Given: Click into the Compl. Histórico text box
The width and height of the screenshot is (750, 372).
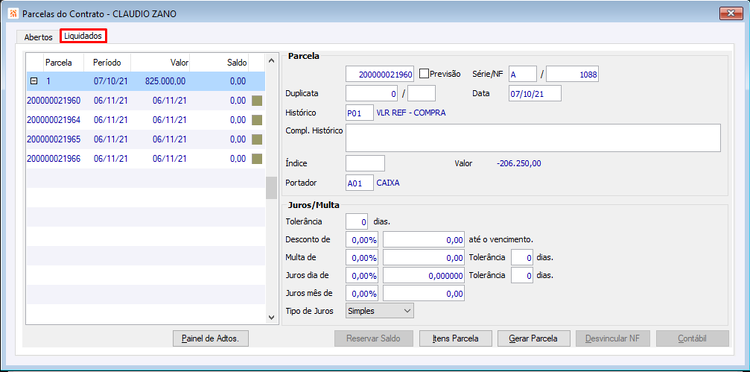Looking at the screenshot, I should (x=533, y=138).
